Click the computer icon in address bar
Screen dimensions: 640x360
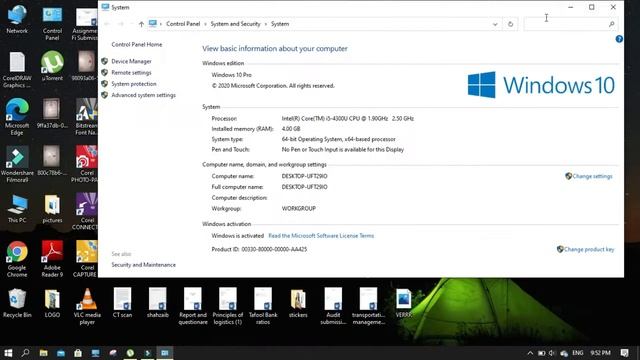153,24
